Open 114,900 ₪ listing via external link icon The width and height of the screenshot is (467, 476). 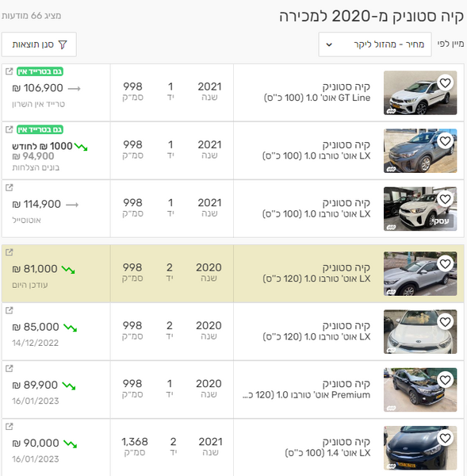point(9,187)
